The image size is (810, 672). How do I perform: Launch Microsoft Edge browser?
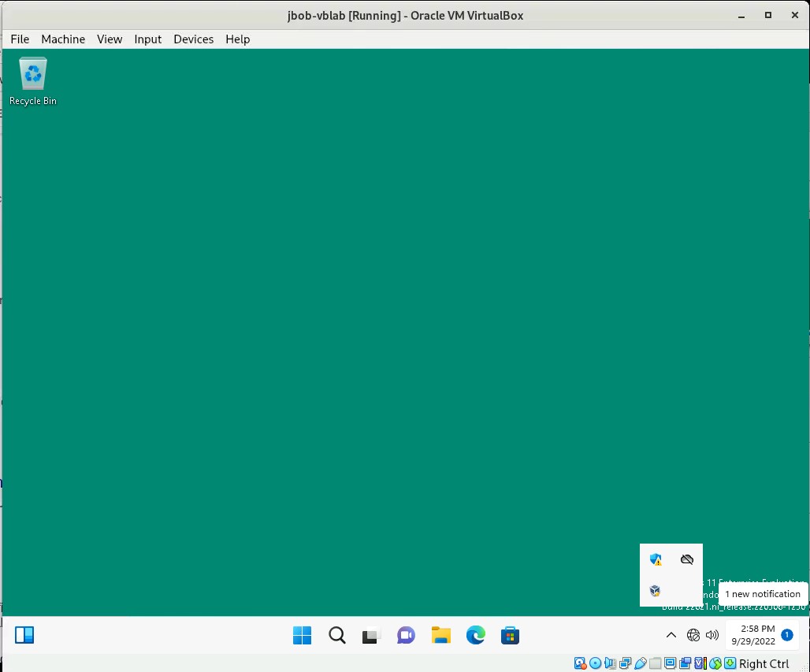[475, 635]
